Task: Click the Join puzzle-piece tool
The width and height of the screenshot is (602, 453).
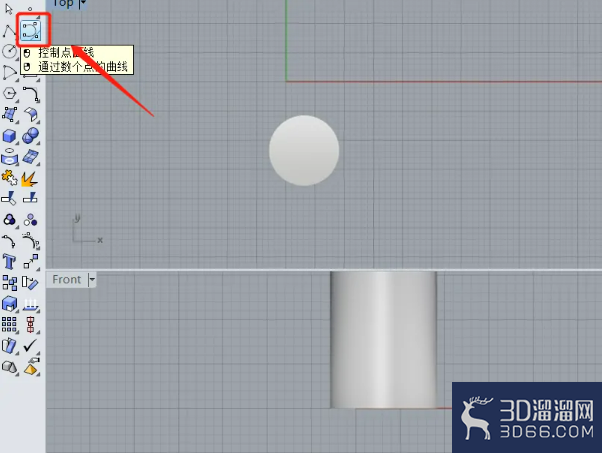Action: click(9, 178)
